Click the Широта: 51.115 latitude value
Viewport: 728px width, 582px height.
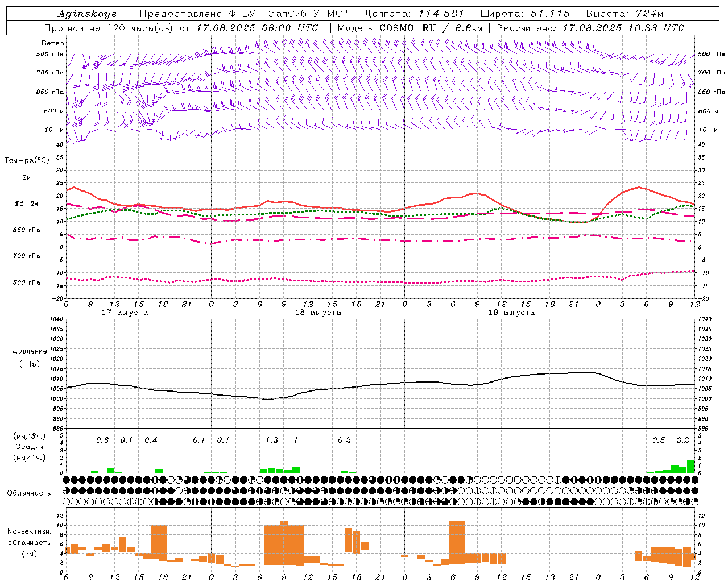point(525,14)
